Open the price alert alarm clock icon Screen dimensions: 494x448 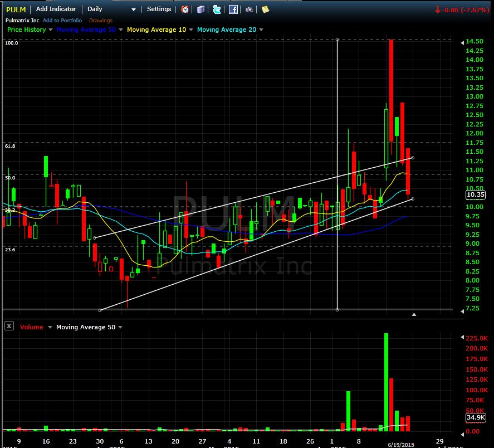pyautogui.click(x=185, y=9)
